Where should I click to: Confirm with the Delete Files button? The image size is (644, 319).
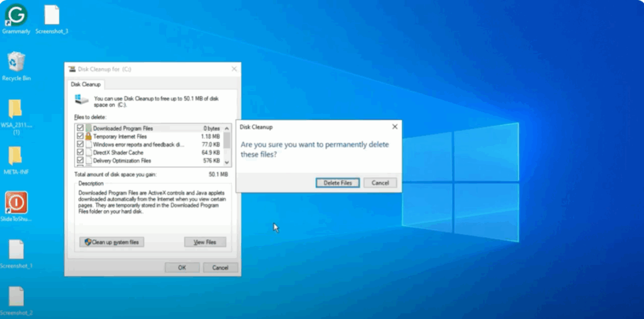(338, 183)
